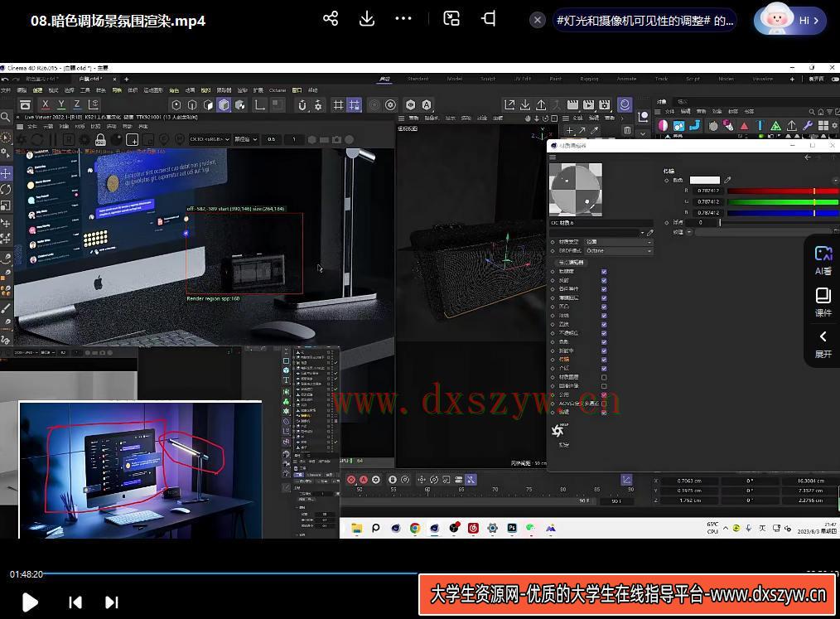This screenshot has width=840, height=619.
Task: Open the AI看 side panel button
Action: (823, 260)
